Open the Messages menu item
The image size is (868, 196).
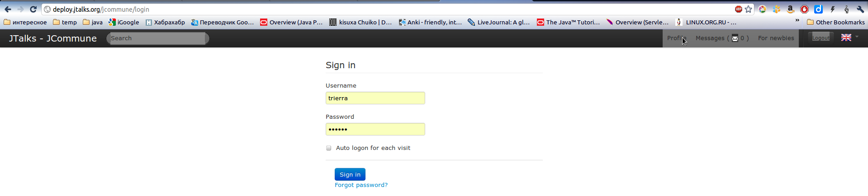coord(722,38)
